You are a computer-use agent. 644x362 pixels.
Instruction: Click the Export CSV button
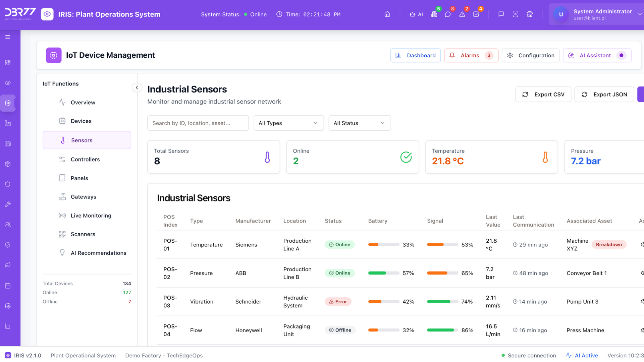543,95
